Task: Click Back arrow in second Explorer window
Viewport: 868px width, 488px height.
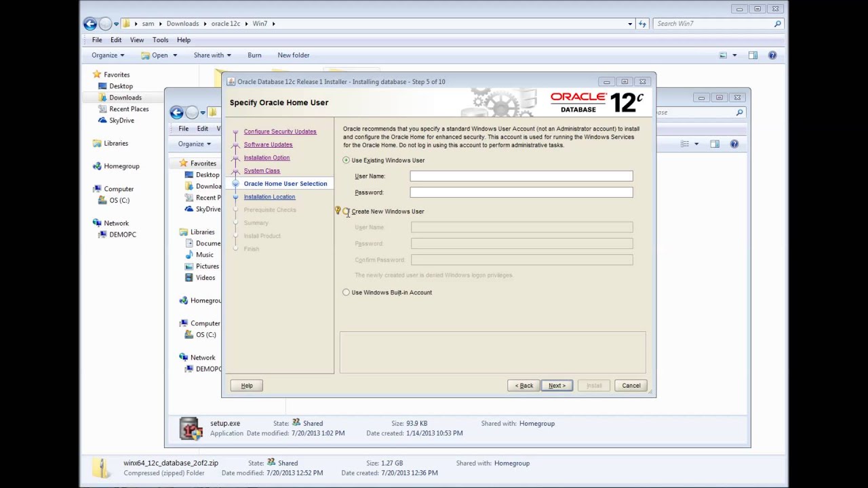Action: 176,113
